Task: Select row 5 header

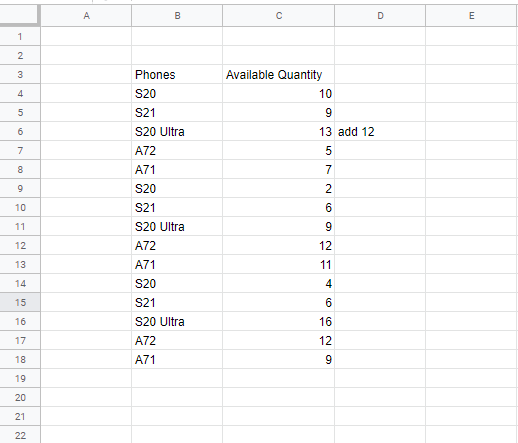Action: tap(20, 112)
